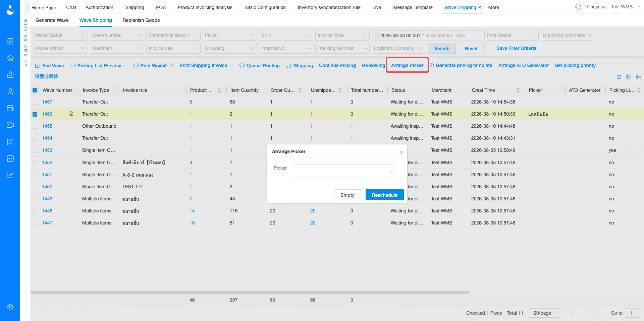Screen dimensions: 644x321
Task: Open settings gear in sidebar
Action: (x=10, y=307)
